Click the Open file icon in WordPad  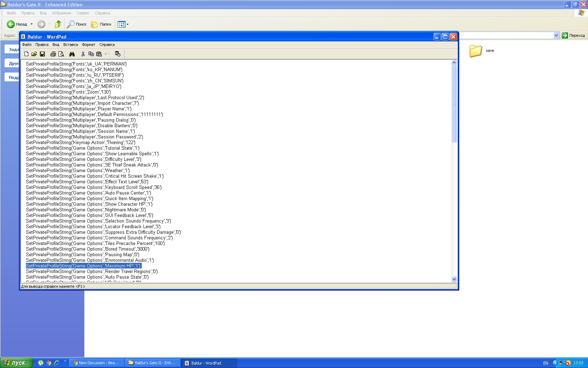coord(34,54)
